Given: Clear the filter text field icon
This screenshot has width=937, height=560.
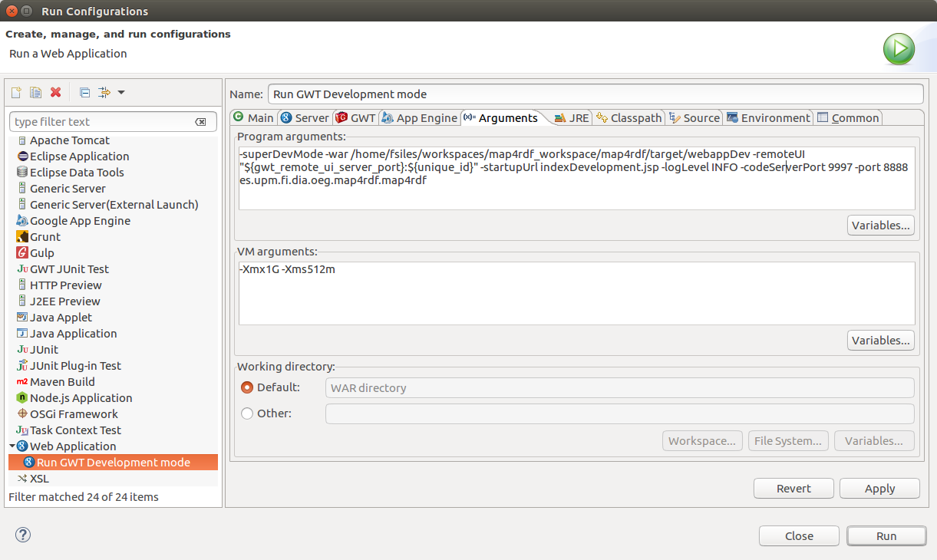Looking at the screenshot, I should [200, 122].
